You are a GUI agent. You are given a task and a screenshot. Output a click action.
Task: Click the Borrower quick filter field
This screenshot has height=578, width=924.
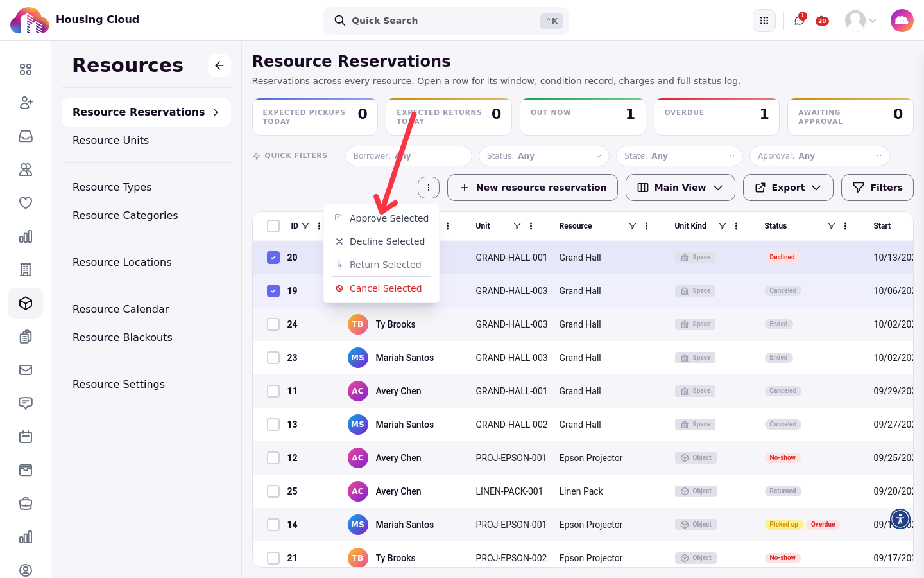pyautogui.click(x=408, y=156)
